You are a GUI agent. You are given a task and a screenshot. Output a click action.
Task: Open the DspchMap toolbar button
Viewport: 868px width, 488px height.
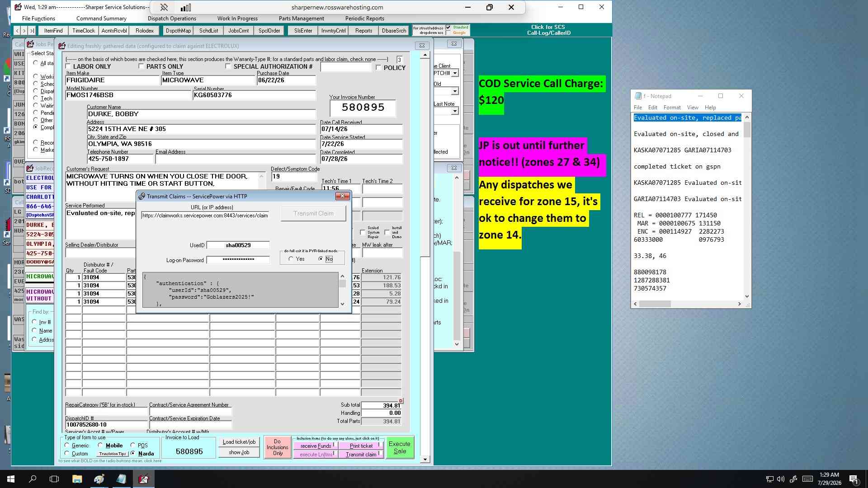pos(178,31)
